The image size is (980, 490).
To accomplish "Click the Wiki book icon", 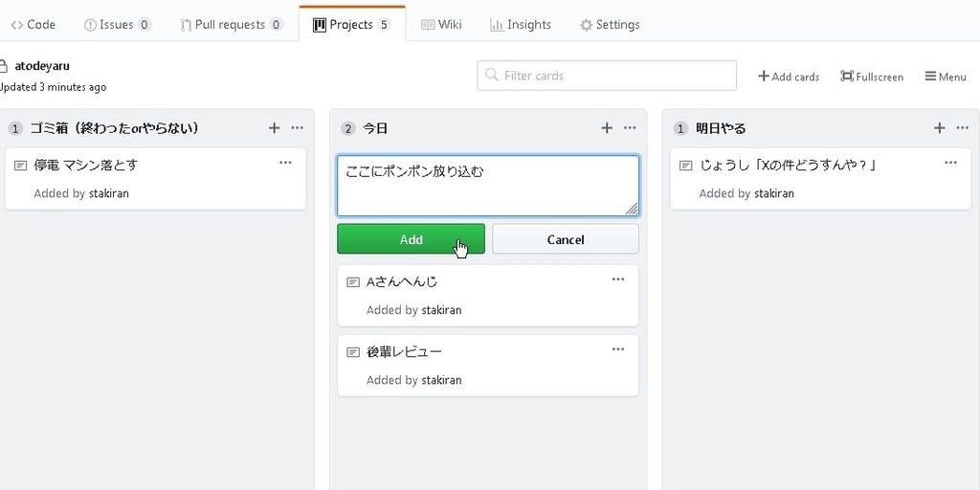I will (428, 25).
